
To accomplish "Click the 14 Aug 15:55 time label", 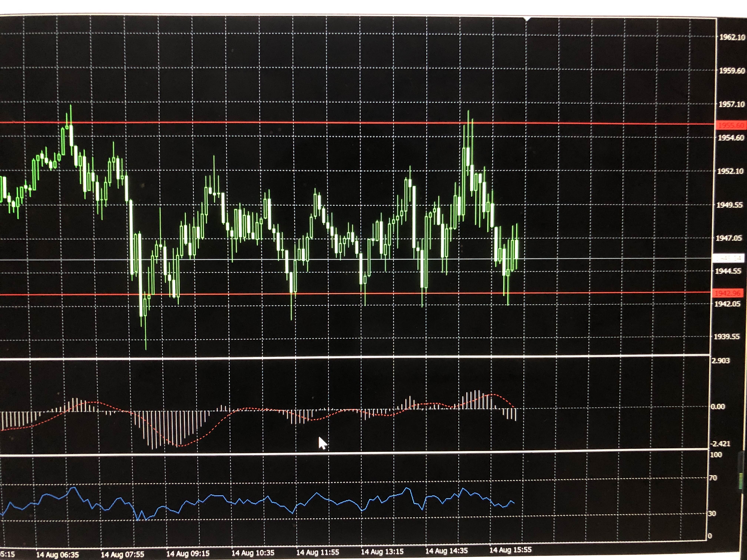I will (x=510, y=550).
